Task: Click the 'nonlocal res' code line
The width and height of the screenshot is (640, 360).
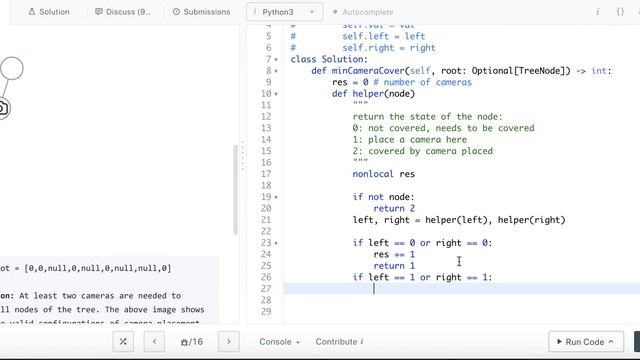Action: click(384, 174)
